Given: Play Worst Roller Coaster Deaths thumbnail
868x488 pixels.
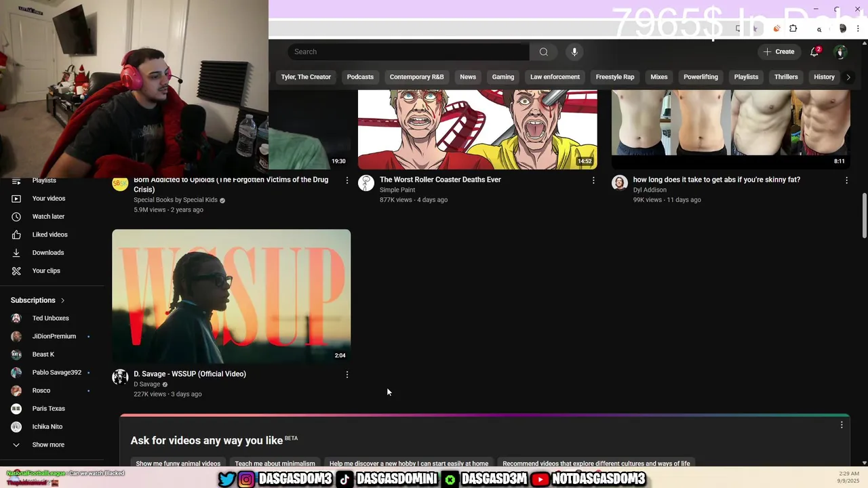Looking at the screenshot, I should tap(477, 129).
